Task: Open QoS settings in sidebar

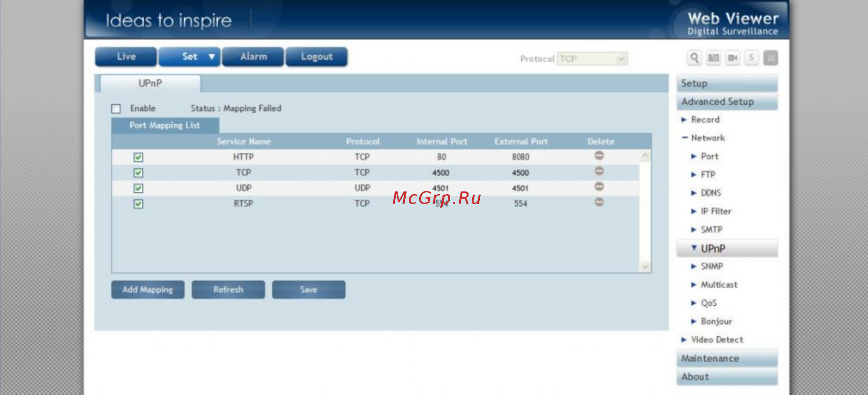Action: [x=704, y=303]
